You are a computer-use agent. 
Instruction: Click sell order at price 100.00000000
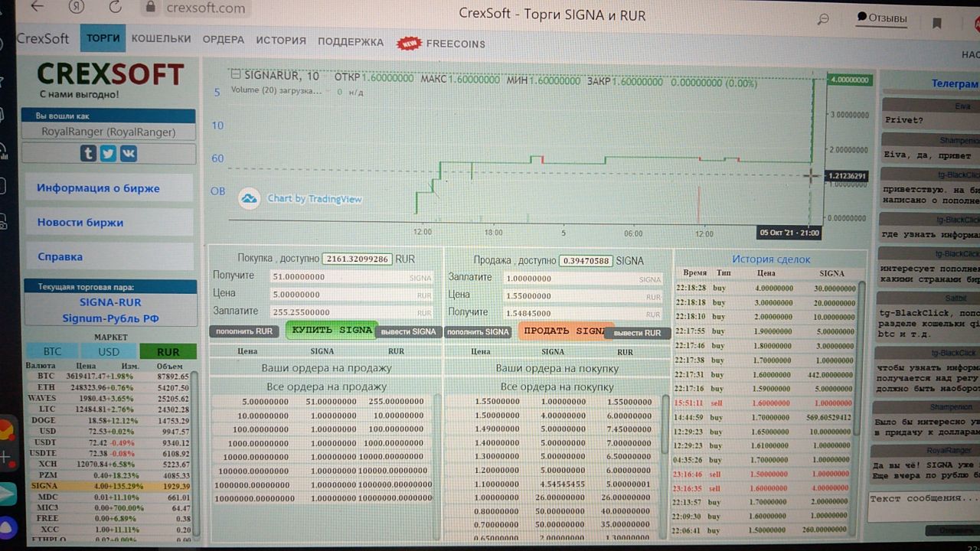click(x=322, y=429)
